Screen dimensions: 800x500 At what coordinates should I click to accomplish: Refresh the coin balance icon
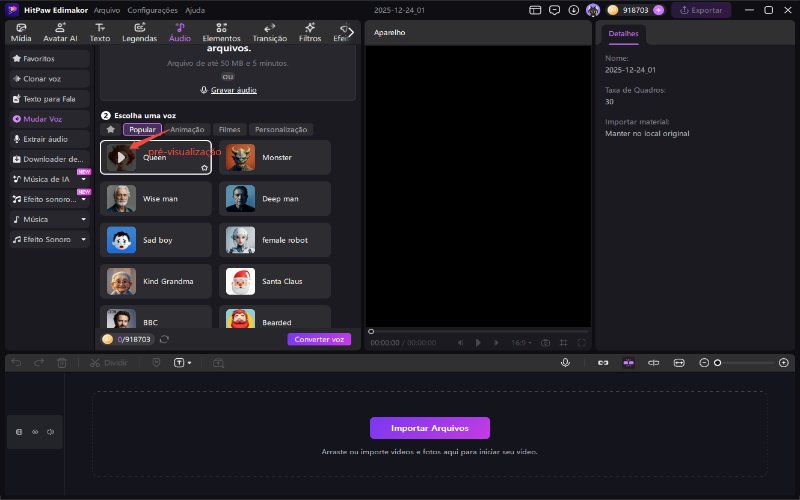coord(164,339)
